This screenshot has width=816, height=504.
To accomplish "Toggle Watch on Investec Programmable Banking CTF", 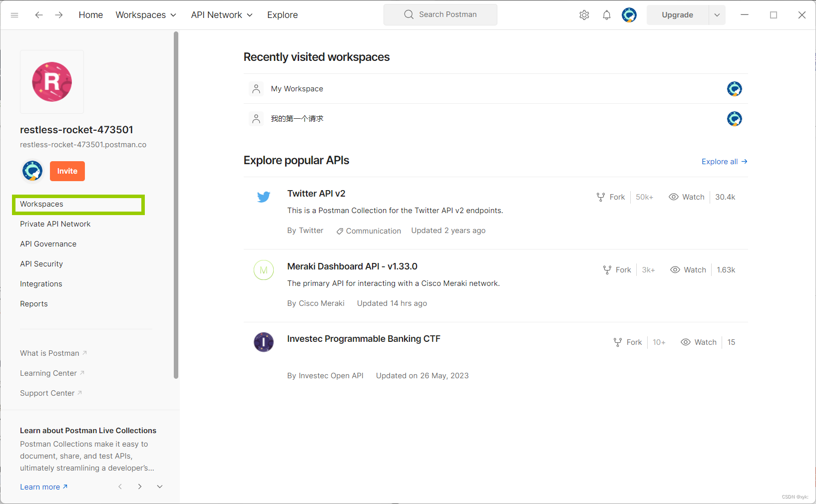I will (699, 342).
